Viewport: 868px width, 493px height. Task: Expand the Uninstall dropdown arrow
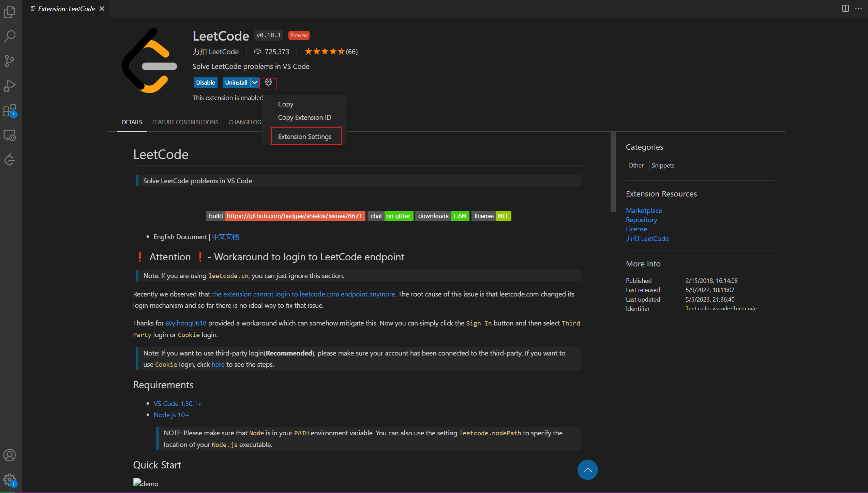pyautogui.click(x=254, y=83)
